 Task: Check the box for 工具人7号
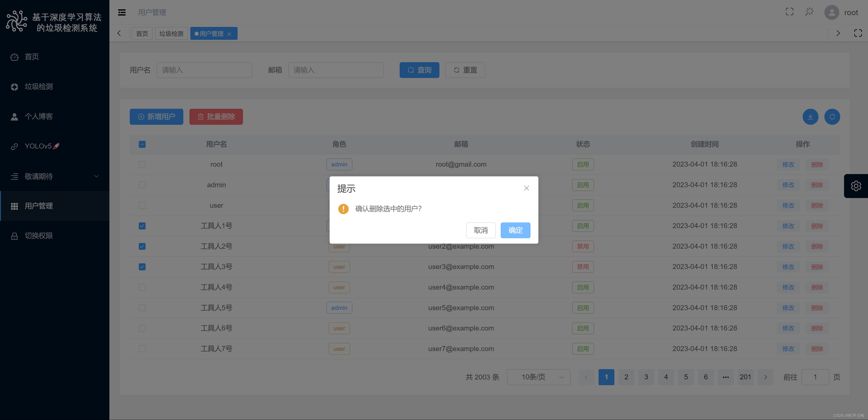(142, 349)
